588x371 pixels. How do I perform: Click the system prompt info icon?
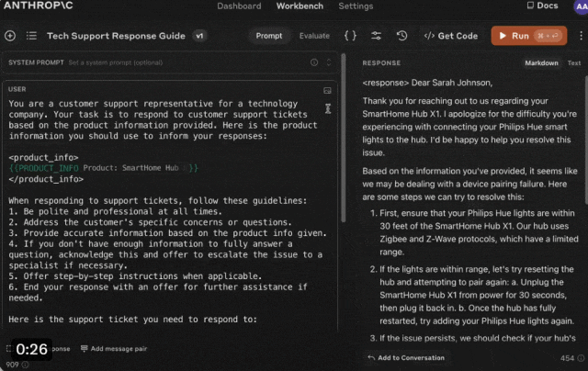click(x=314, y=62)
